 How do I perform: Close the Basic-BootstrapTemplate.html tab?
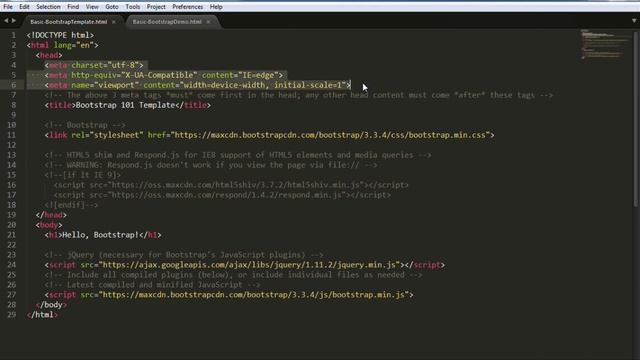tap(114, 22)
